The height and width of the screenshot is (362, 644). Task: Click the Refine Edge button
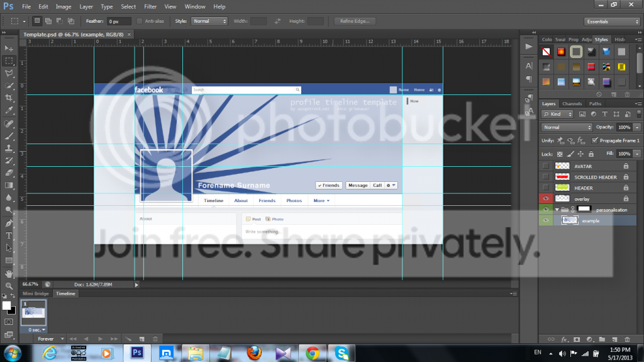pos(355,21)
